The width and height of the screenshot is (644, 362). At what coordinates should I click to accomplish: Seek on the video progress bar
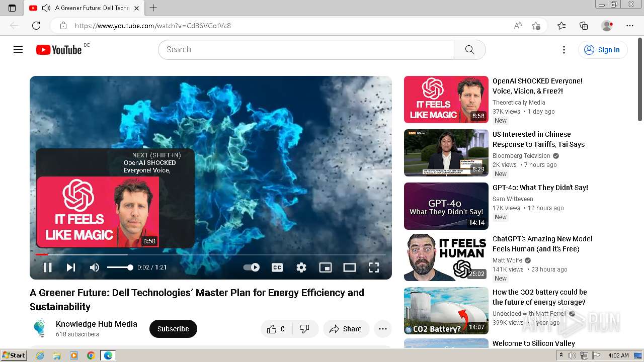coord(210,255)
